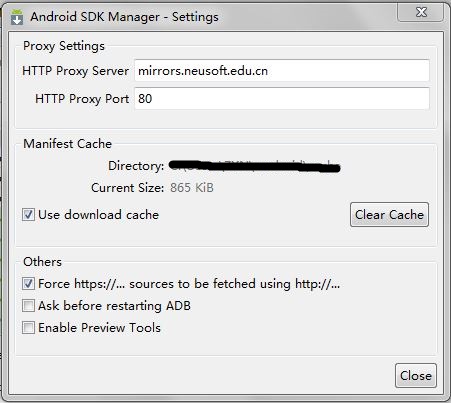The width and height of the screenshot is (451, 403).
Task: Click the blacked-out cache directory path
Action: (255, 166)
